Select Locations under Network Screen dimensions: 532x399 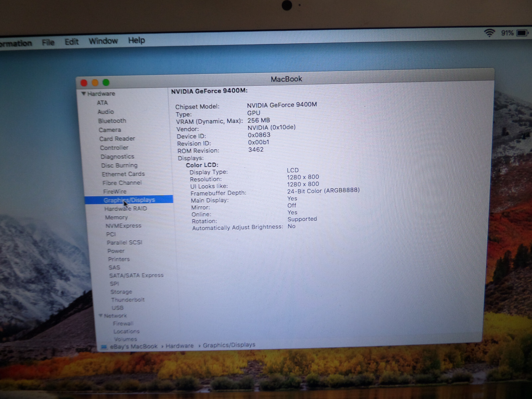[x=126, y=332]
